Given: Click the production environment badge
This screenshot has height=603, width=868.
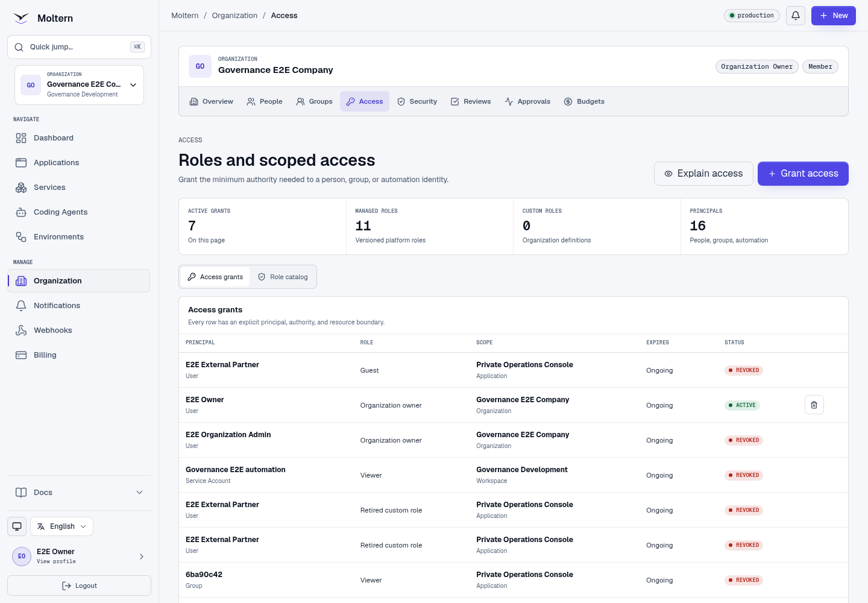Looking at the screenshot, I should [x=752, y=16].
